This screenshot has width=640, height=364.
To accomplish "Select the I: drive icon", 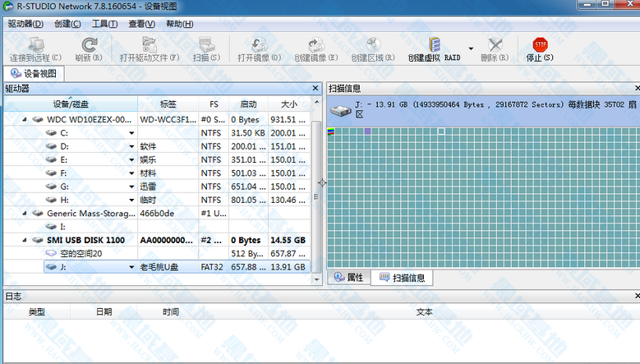I will pyautogui.click(x=51, y=226).
